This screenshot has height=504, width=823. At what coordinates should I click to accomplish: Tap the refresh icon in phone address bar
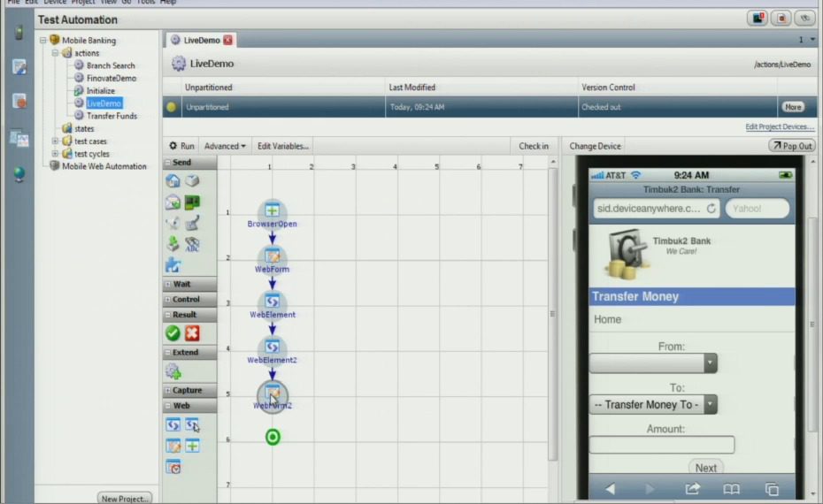tap(711, 209)
